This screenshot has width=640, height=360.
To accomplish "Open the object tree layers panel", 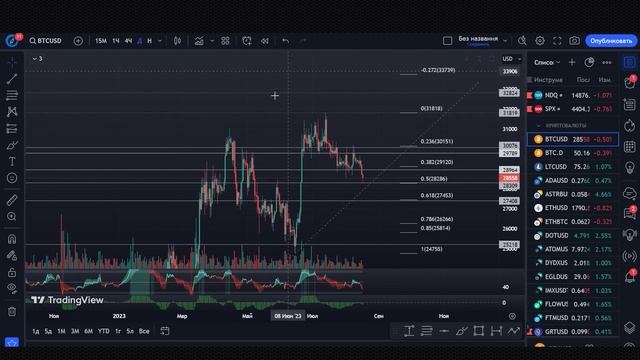I will point(629,327).
